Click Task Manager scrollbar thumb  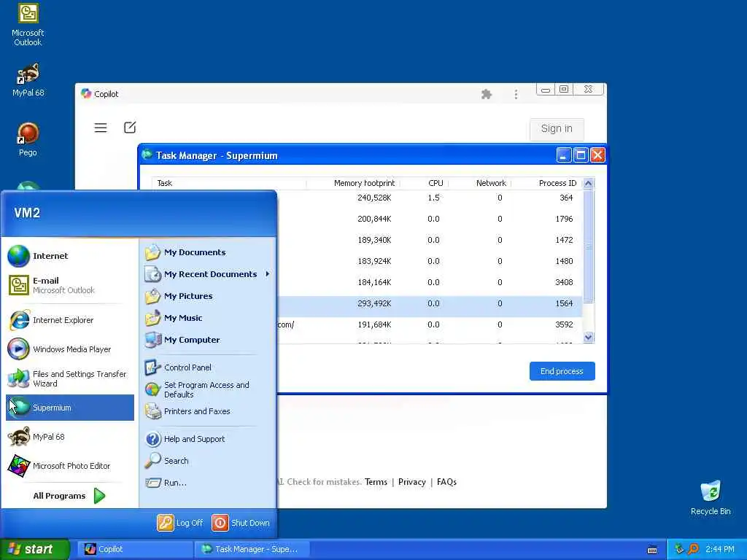coord(589,246)
